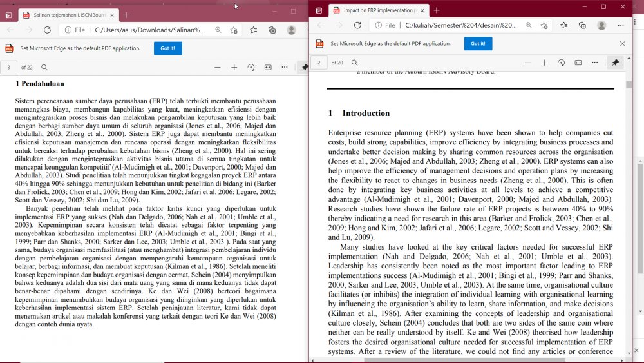
Task: Click File info icon in left address bar
Action: 68,30
